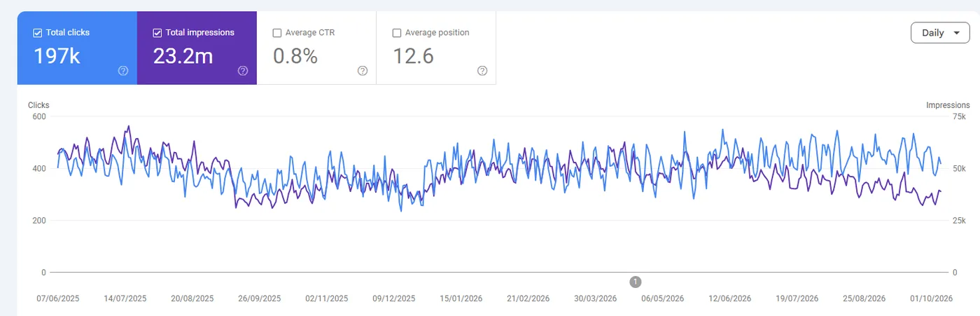Click the 26/09/2025 date axis label

point(259,298)
